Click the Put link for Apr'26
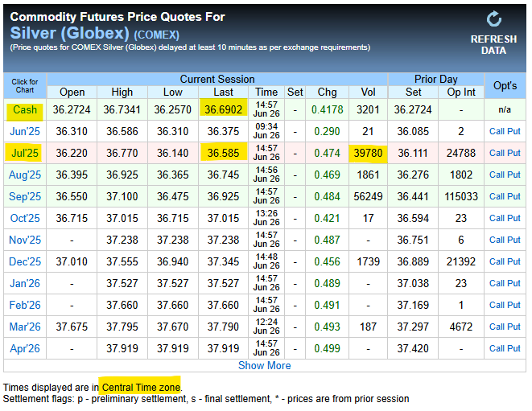 (x=514, y=348)
